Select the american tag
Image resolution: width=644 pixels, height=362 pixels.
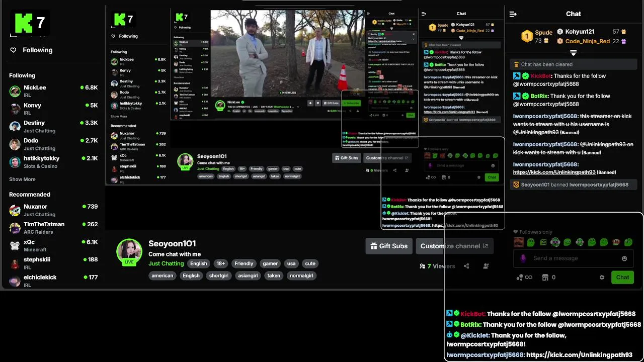point(162,276)
